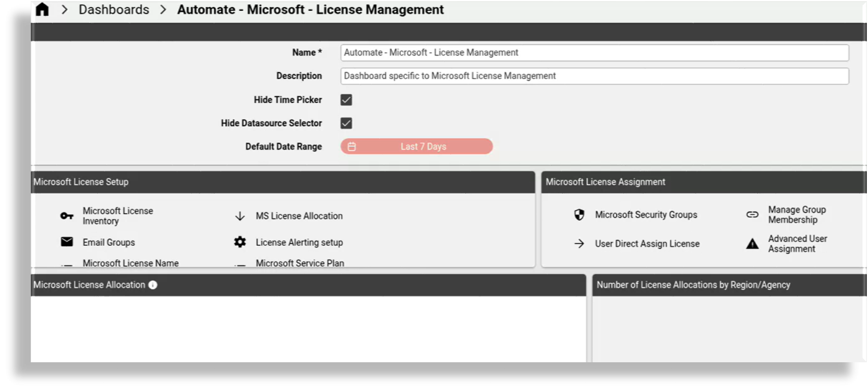
Task: Open the Microsoft License Name link
Action: 130,263
